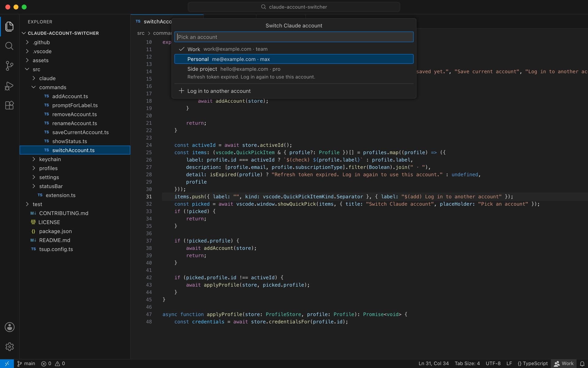Open tsup.config.ts file

tap(75, 249)
